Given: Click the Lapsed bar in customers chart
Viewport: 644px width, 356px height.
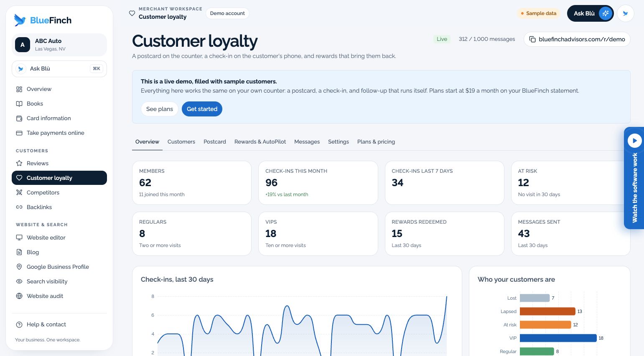Looking at the screenshot, I should pos(547,311).
